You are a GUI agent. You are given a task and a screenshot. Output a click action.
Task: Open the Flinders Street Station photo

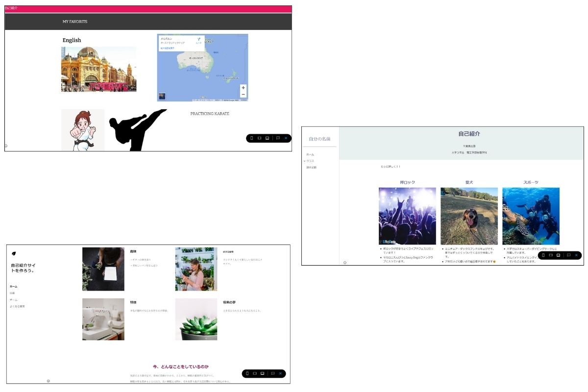tap(99, 69)
